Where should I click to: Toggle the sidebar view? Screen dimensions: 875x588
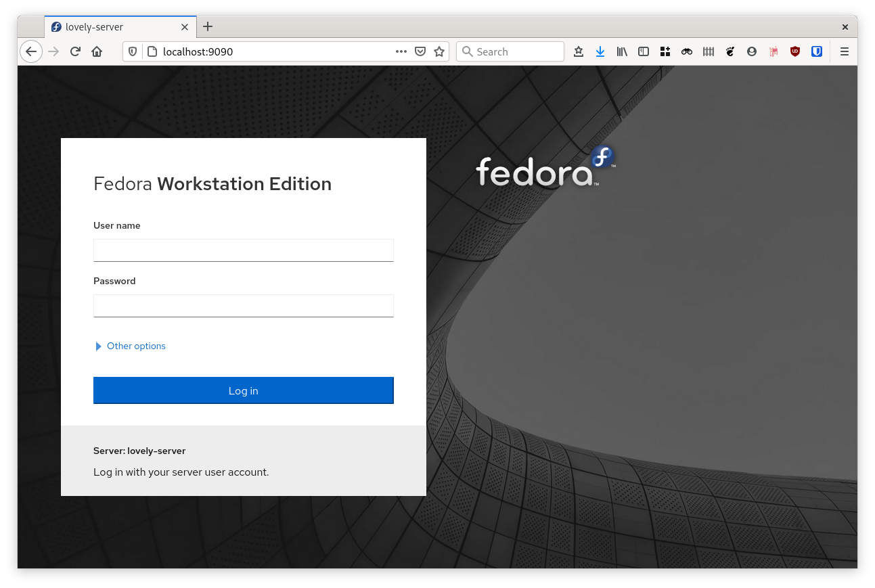(644, 51)
